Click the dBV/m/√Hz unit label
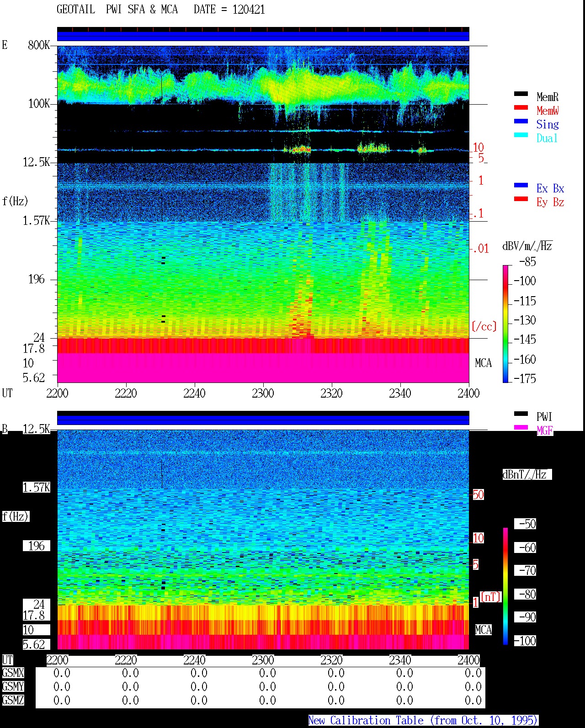Screen dimensions: 585x728 (x=527, y=246)
